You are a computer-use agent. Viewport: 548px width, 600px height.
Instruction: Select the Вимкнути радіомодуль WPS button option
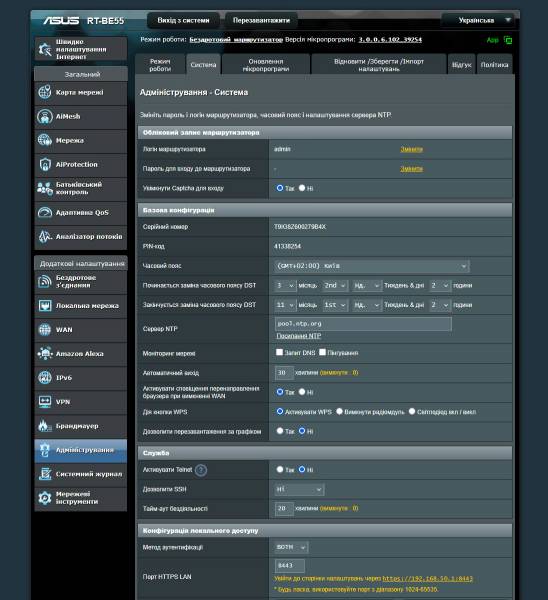(339, 411)
